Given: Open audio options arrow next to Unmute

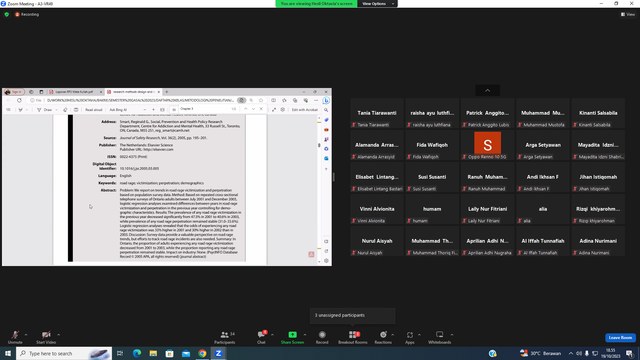Looking at the screenshot, I should pyautogui.click(x=26, y=335).
